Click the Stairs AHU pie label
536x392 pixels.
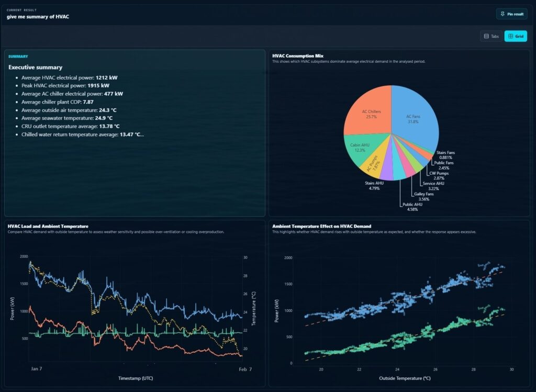pyautogui.click(x=374, y=186)
